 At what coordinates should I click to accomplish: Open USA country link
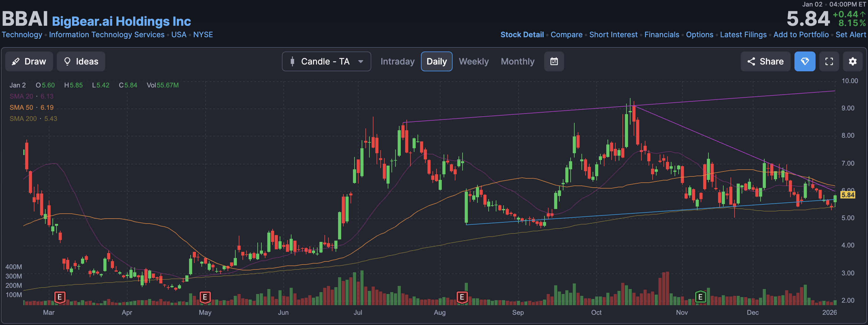tap(179, 35)
